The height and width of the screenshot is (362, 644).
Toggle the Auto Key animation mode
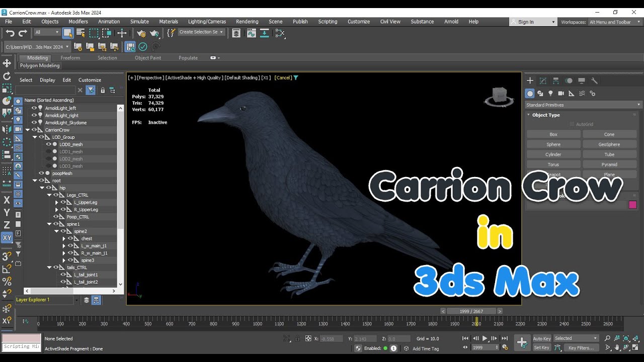point(542,338)
